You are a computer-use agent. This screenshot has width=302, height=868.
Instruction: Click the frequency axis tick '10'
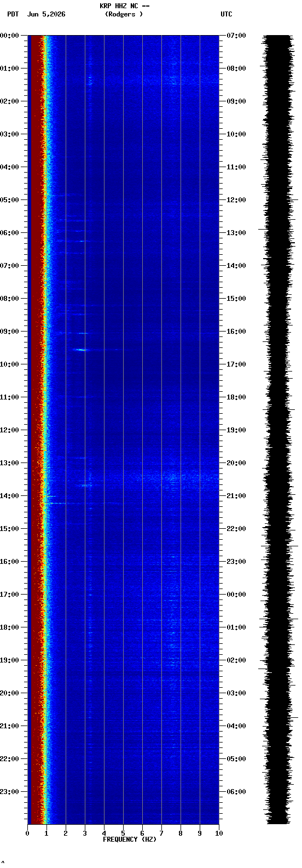coord(219,833)
